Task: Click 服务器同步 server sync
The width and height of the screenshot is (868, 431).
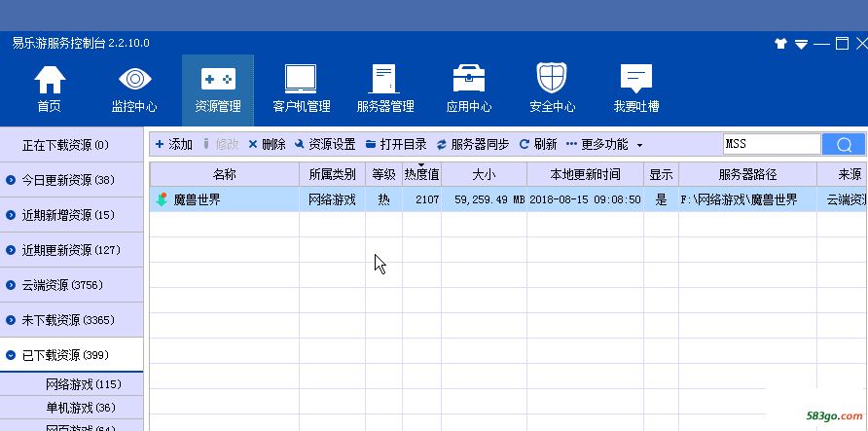Action: pos(473,144)
